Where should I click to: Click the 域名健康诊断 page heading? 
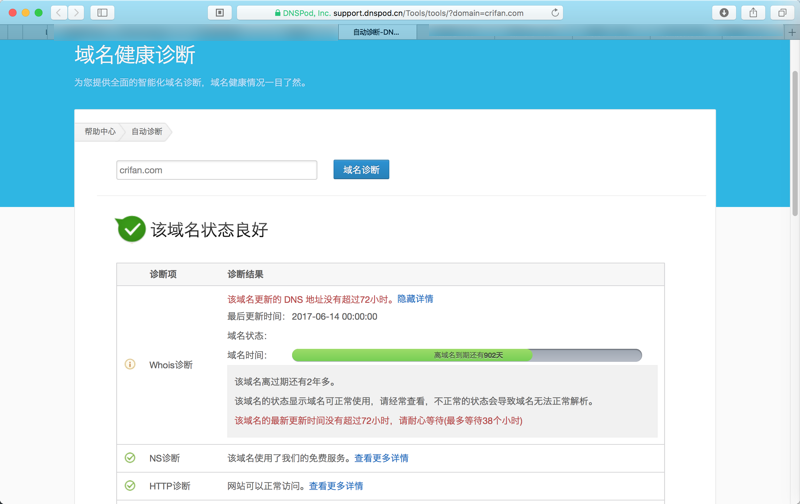pos(135,55)
